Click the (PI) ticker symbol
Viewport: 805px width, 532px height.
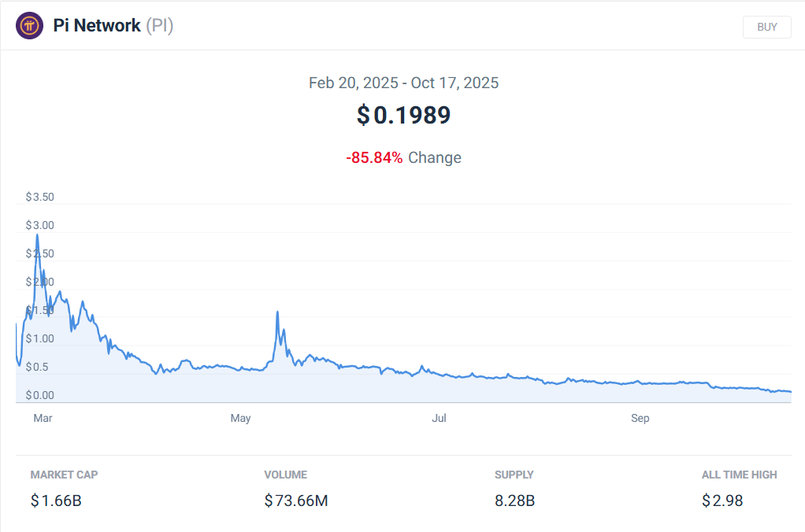(x=160, y=26)
